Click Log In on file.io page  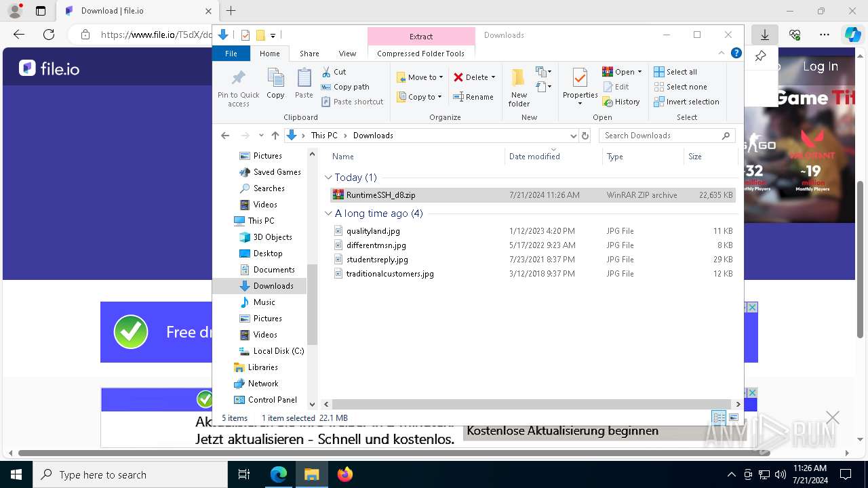point(821,66)
